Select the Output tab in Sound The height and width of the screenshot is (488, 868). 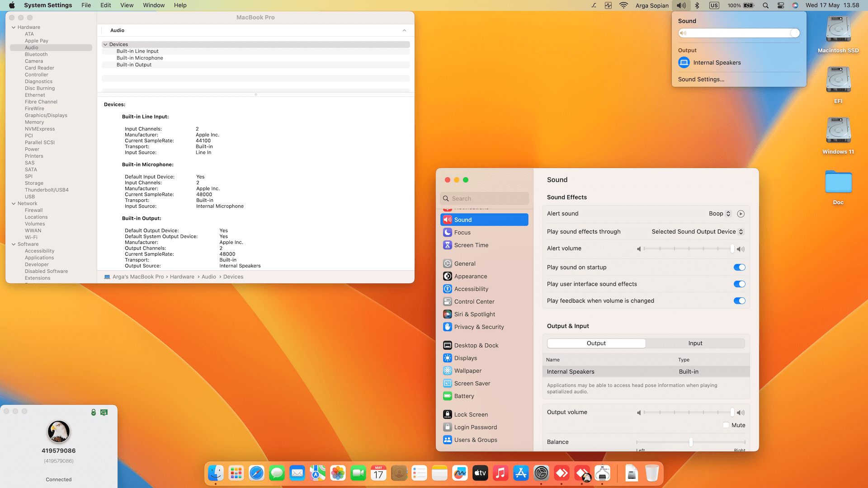tap(596, 343)
